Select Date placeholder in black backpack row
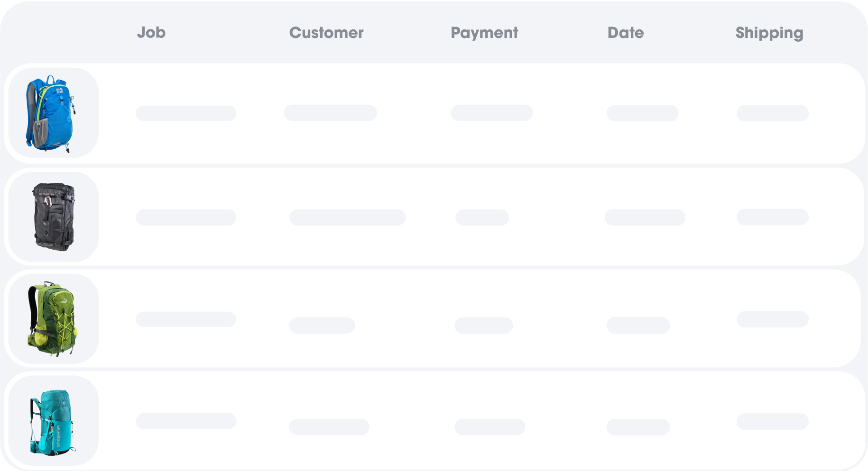The width and height of the screenshot is (868, 471). click(645, 217)
